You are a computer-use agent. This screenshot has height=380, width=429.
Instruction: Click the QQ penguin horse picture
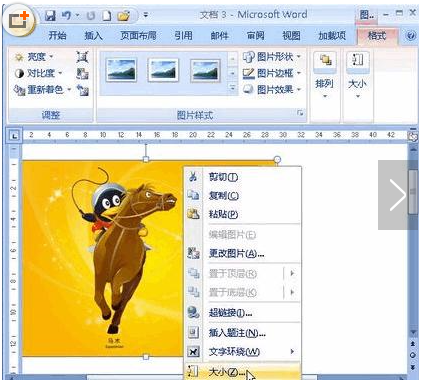click(x=103, y=258)
